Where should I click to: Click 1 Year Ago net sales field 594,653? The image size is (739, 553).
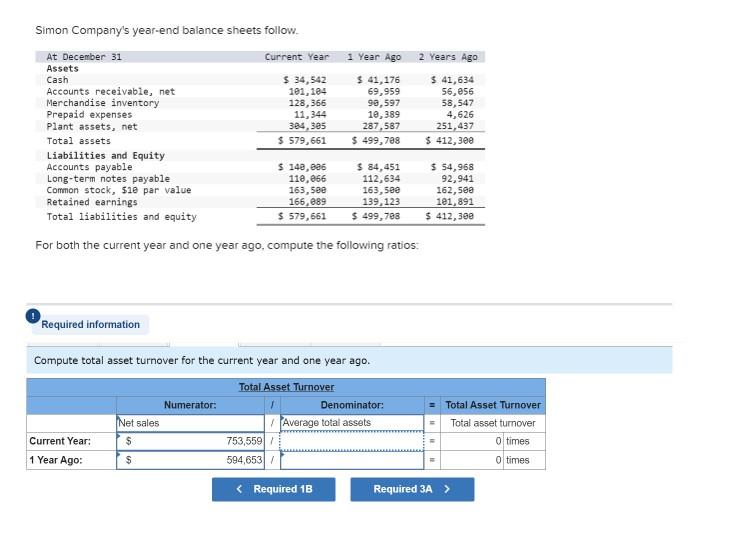click(x=190, y=460)
